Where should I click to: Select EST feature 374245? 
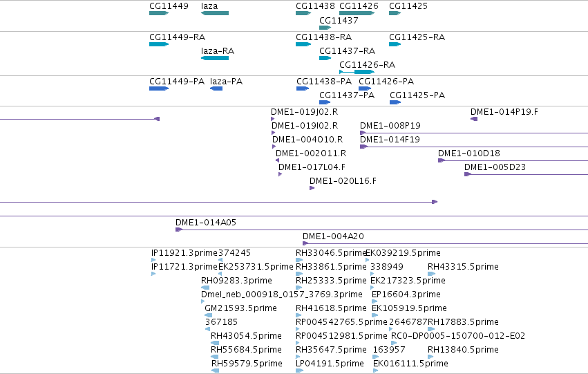point(234,253)
